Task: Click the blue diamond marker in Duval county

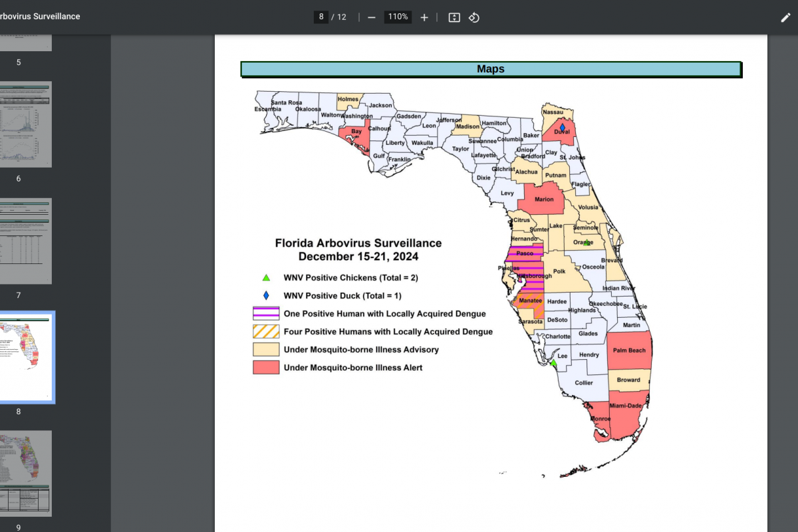Action: [x=562, y=127]
